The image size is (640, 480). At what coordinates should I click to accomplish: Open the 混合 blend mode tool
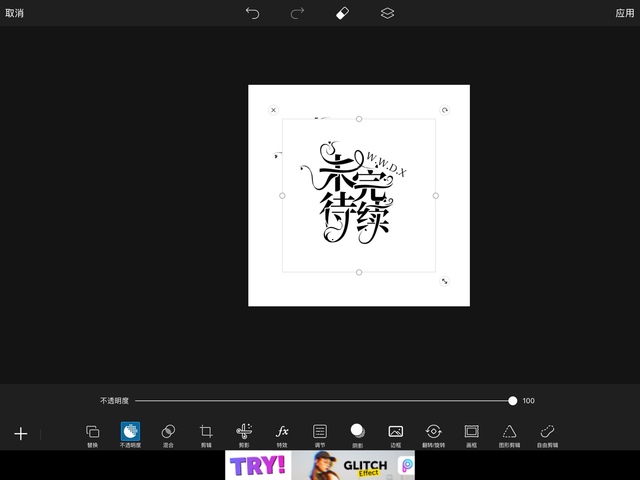pos(168,434)
